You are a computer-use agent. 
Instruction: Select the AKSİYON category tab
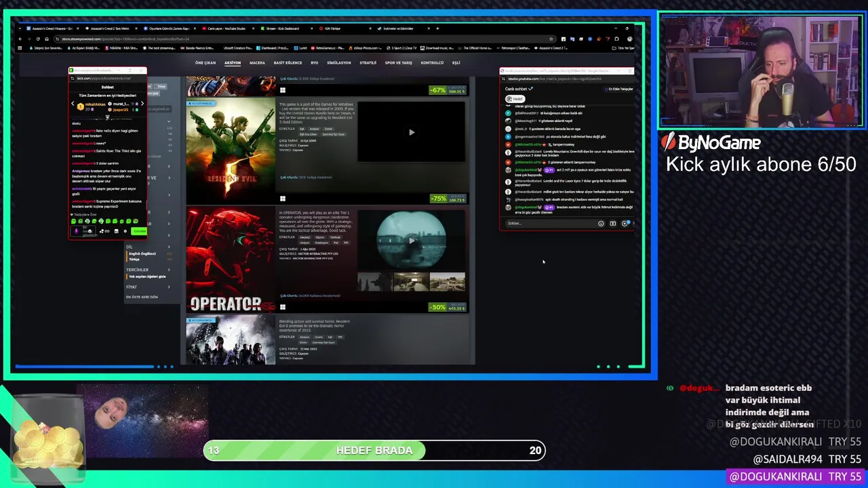[x=233, y=62]
